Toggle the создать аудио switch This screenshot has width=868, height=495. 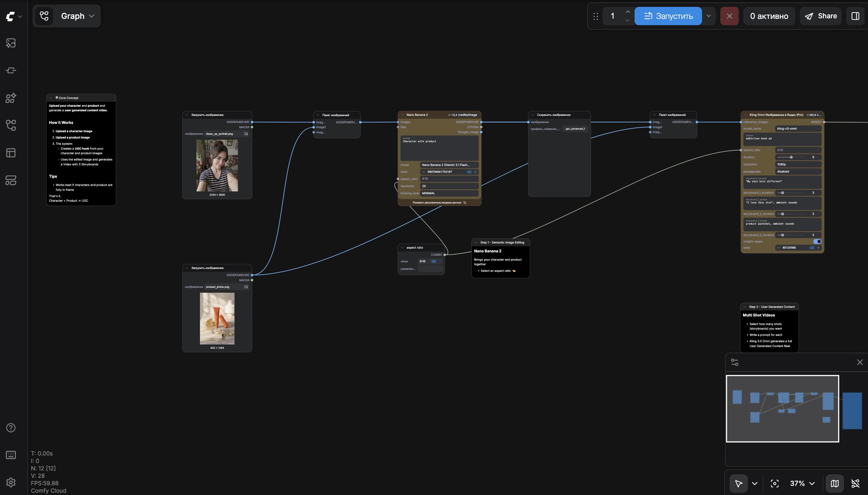tap(817, 241)
